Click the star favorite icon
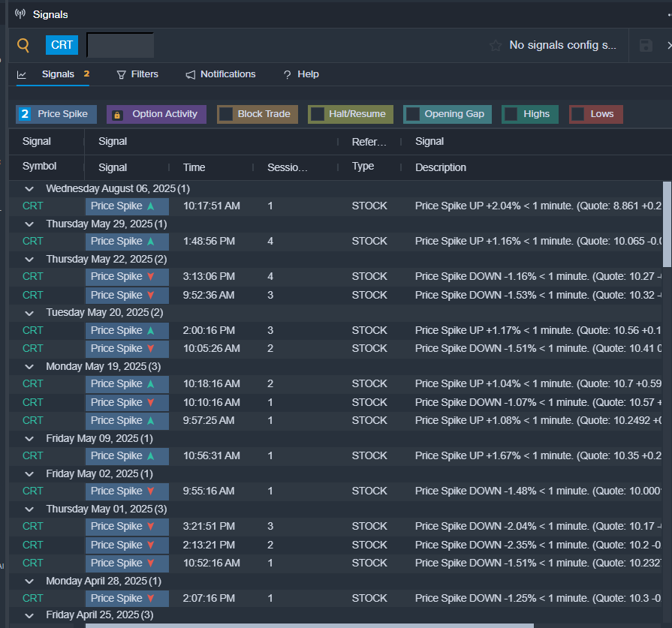The image size is (672, 628). click(x=495, y=46)
